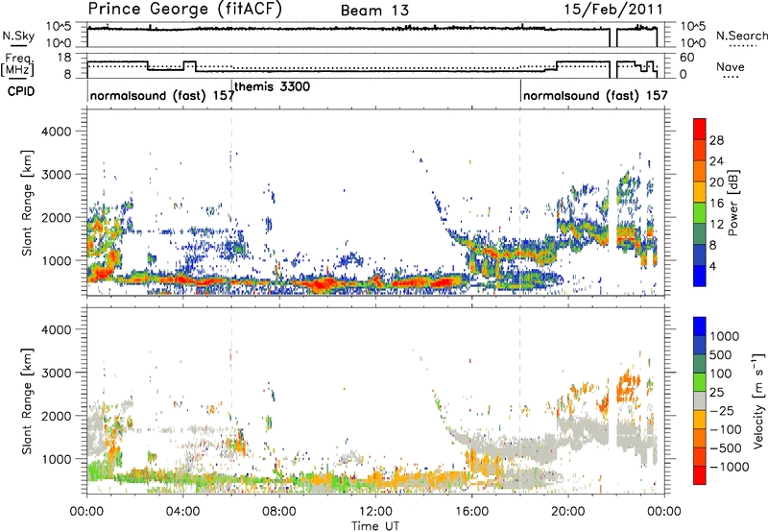Click the 'N.Sky' legend label
Viewport: 768px width, 532px height.
click(x=18, y=36)
